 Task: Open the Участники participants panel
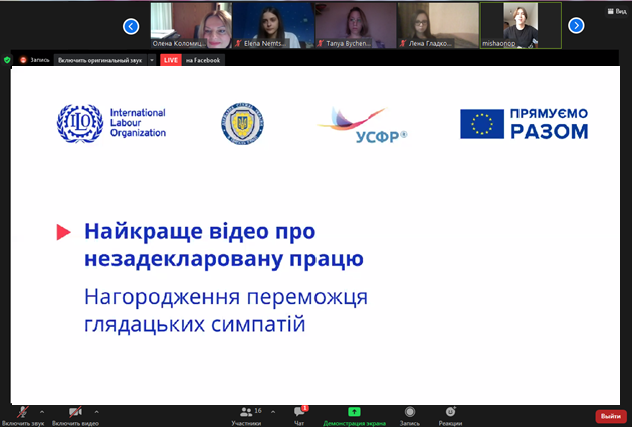[246, 416]
